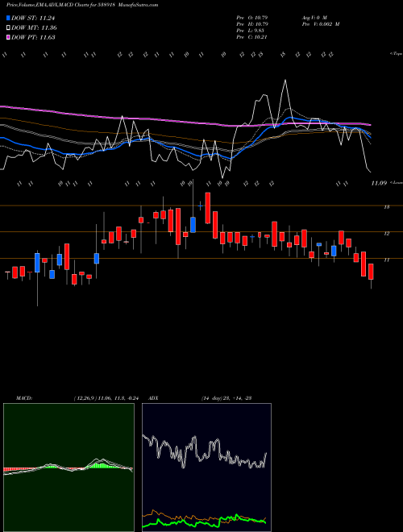The image size is (403, 532).
Task: Click the MACD '(12,26,9)' values text
Action: pyautogui.click(x=106, y=398)
